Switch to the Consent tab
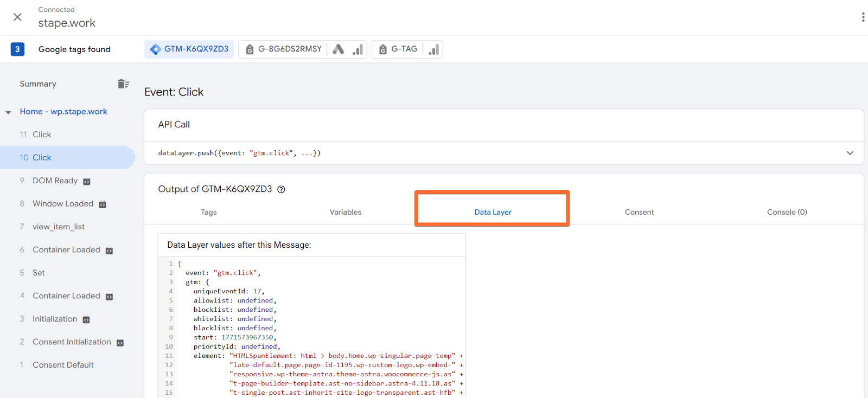This screenshot has height=398, width=868. click(x=639, y=212)
